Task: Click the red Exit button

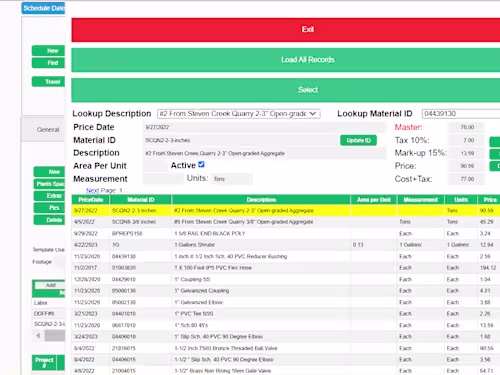Action: [286, 30]
